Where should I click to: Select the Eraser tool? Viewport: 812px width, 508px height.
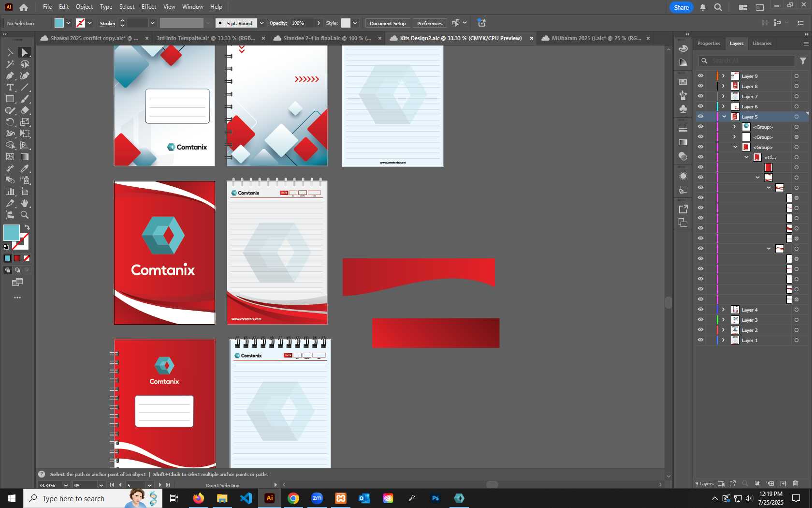click(x=25, y=110)
